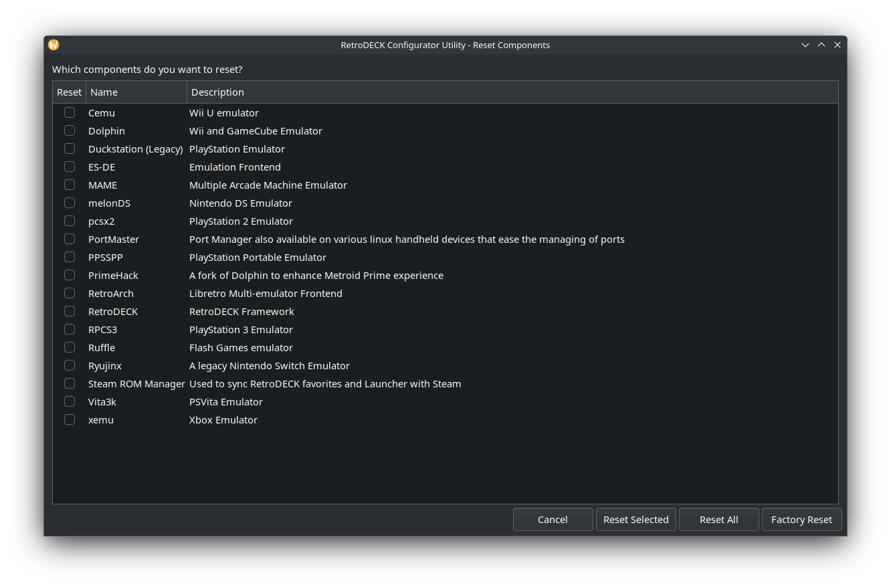
Task: Toggle the Steam ROM Manager checkbox
Action: click(70, 383)
